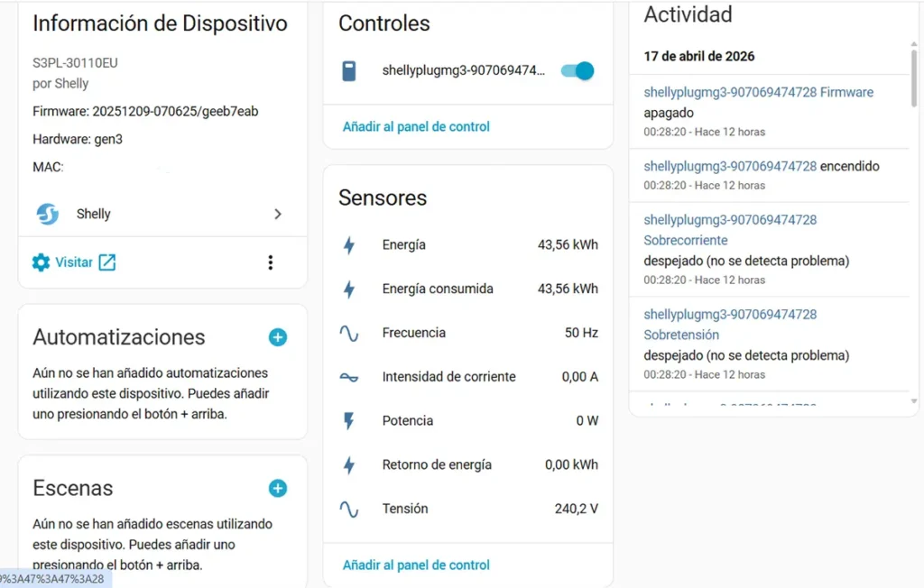Viewport: 924px width, 588px height.
Task: Toggle the shellyplugmg3 plug switch off
Action: click(577, 71)
